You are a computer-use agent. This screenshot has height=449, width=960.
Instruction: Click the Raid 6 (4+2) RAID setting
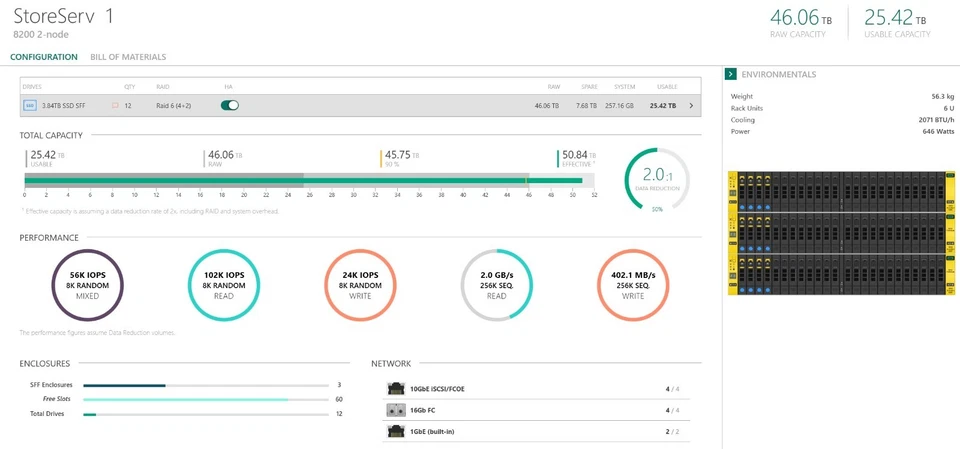click(x=175, y=105)
